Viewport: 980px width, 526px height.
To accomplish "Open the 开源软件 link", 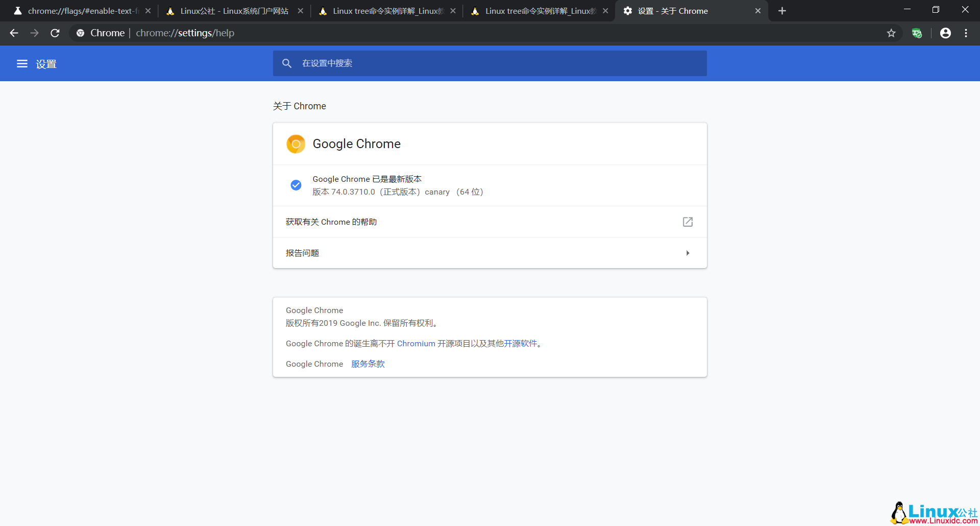I will point(521,344).
